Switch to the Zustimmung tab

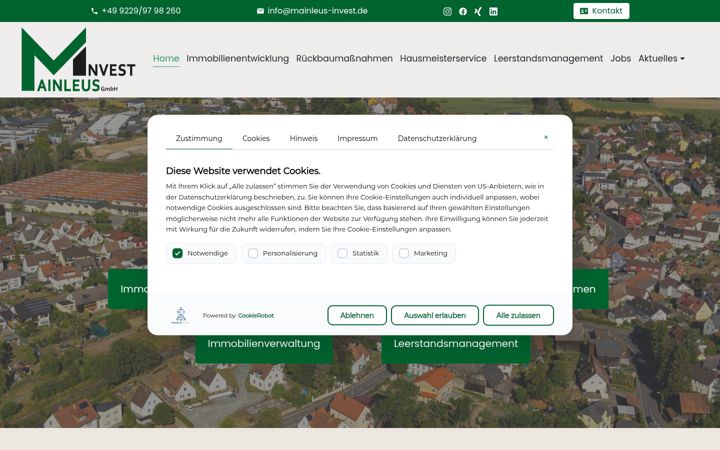click(x=199, y=138)
